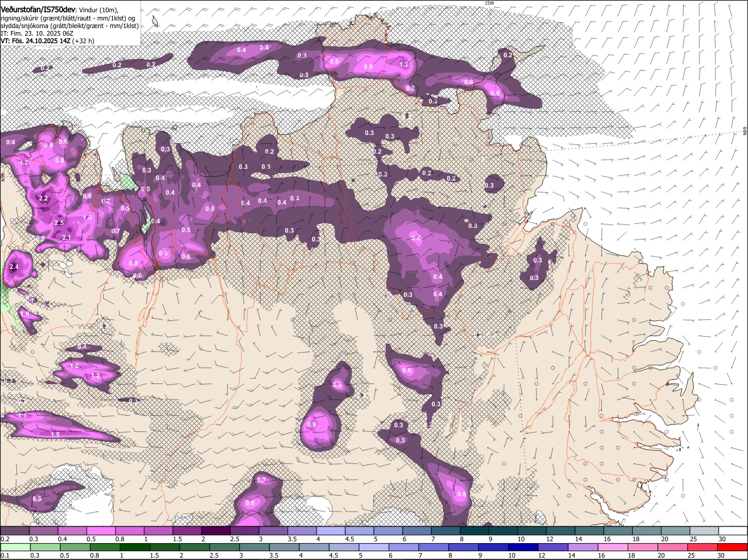Select the white 30 swatch in upper legend row
The image size is (748, 560).
click(x=733, y=531)
